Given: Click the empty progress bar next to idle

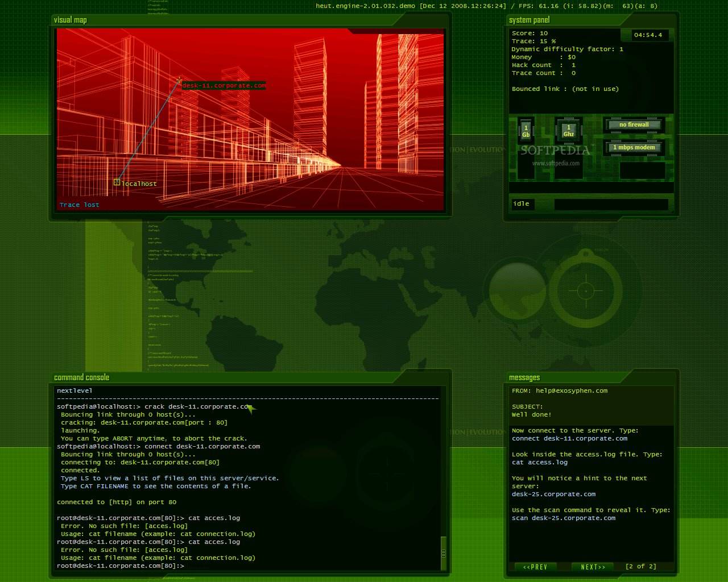Looking at the screenshot, I should pyautogui.click(x=611, y=204).
